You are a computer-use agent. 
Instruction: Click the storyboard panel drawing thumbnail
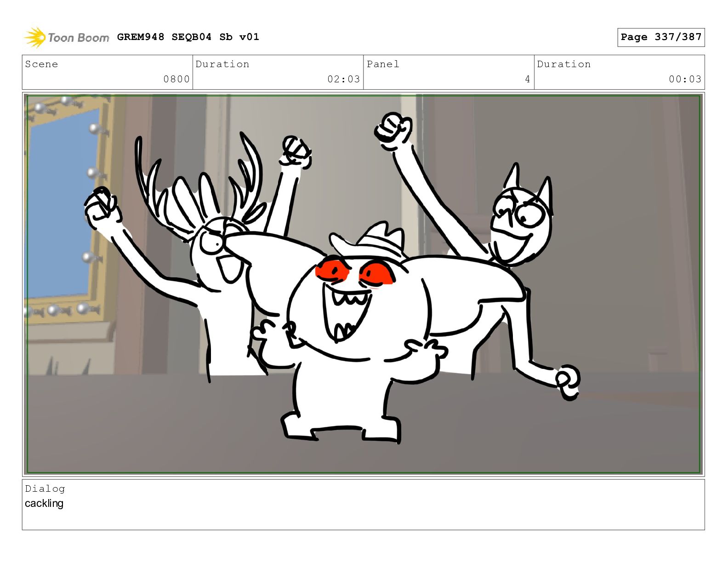[363, 284]
